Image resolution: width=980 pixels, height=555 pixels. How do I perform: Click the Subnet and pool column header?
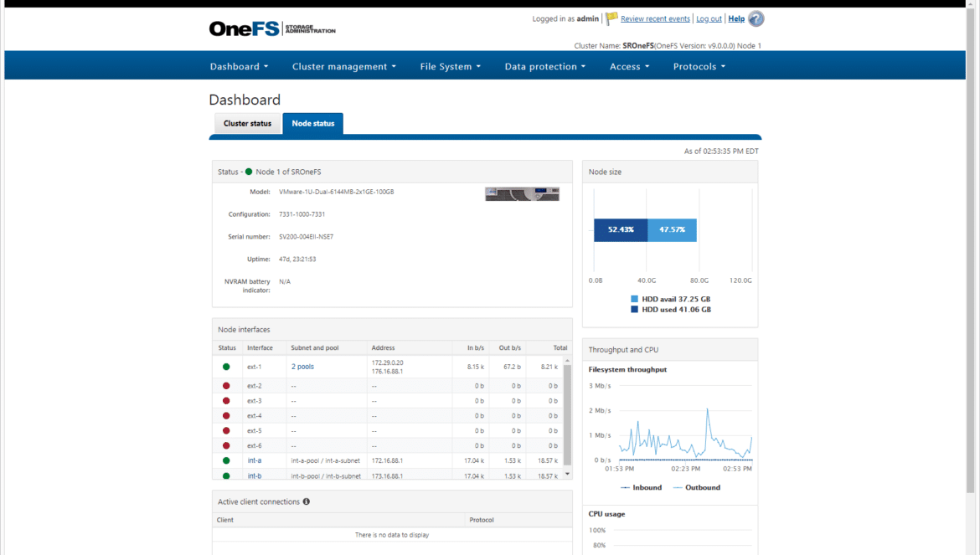click(x=314, y=347)
